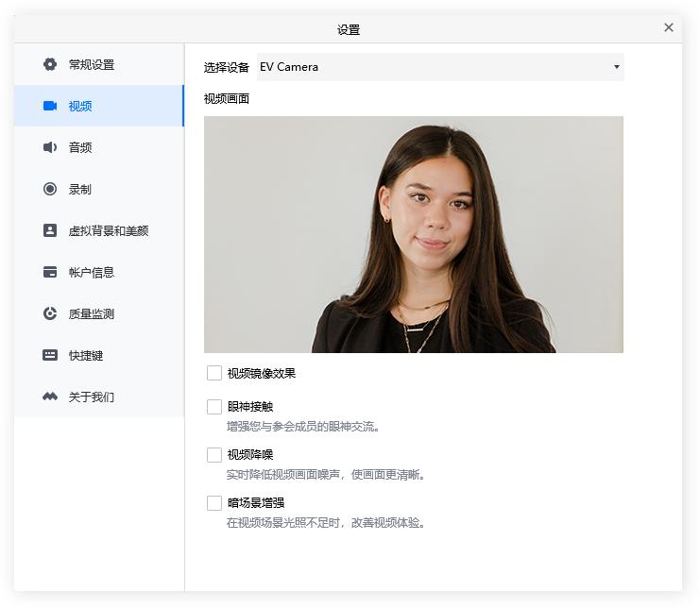Tick the 眼神接触 checkbox

pyautogui.click(x=214, y=406)
